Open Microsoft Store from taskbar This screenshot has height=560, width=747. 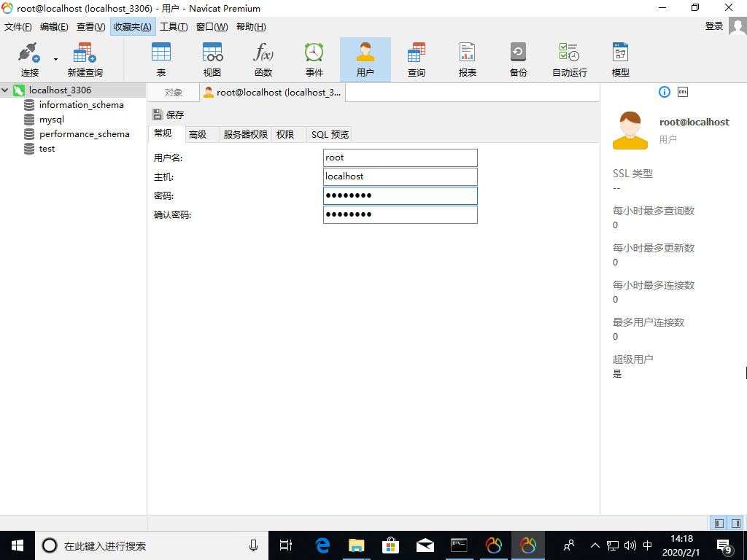[x=390, y=545]
